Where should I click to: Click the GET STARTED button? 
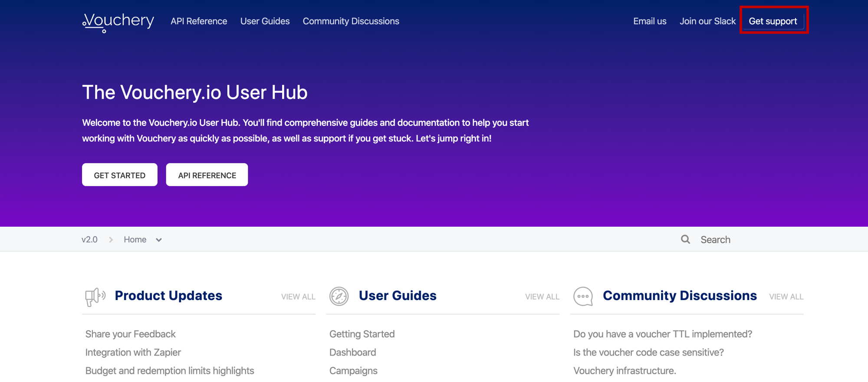tap(120, 175)
